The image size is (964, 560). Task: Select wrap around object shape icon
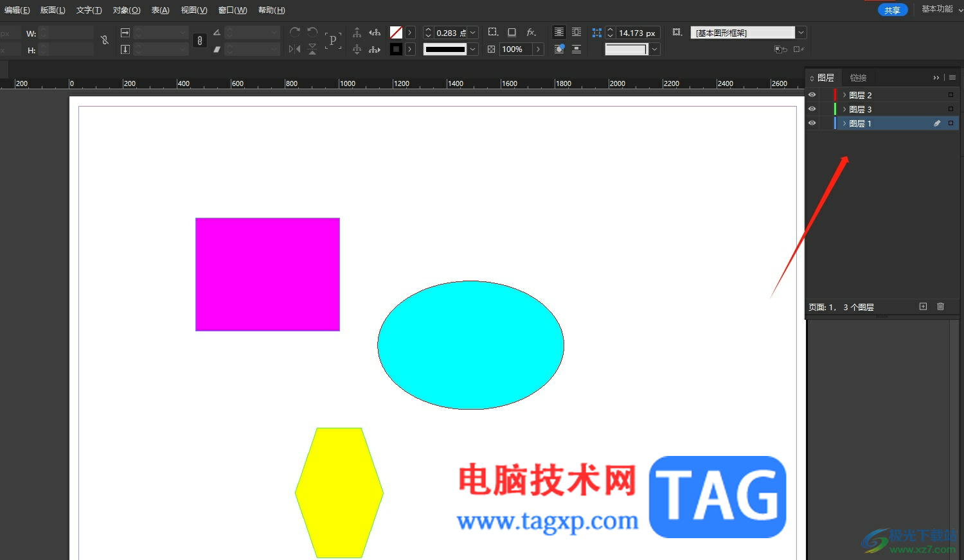click(x=559, y=49)
